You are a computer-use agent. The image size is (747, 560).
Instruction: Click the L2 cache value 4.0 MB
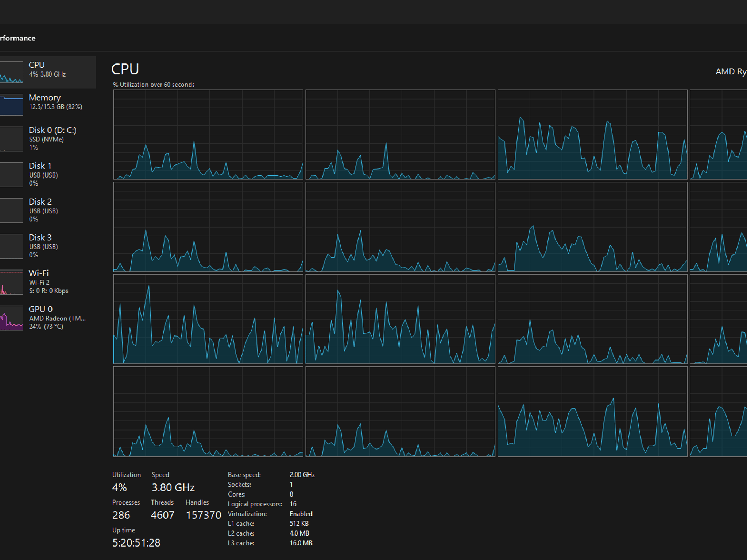pyautogui.click(x=299, y=533)
